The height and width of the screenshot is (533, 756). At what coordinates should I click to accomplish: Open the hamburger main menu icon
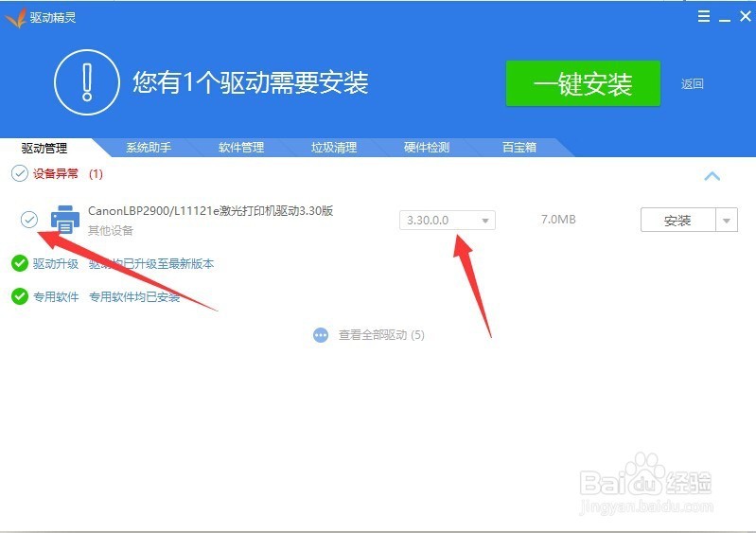pyautogui.click(x=703, y=16)
